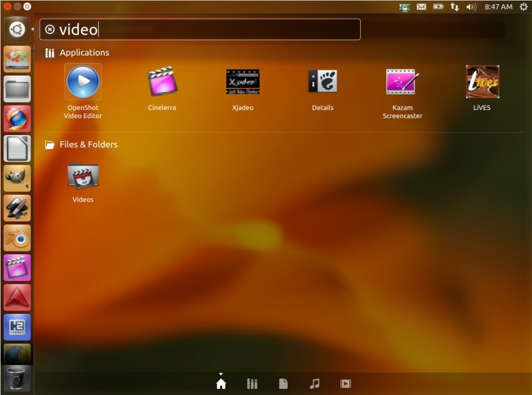Open the Videos folder
This screenshot has height=395, width=532.
pos(83,183)
